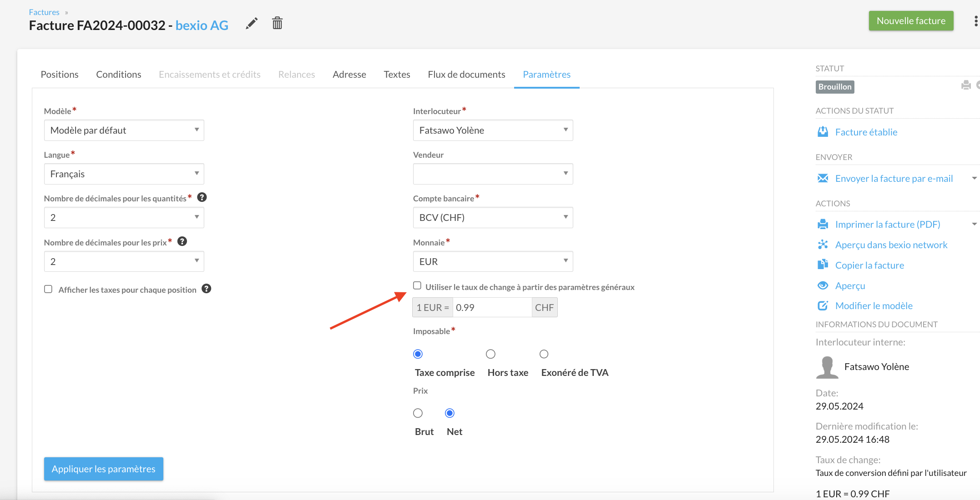Screen dimensions: 980x500
Task: Click the exchange rate field showing 0.99
Action: (492, 308)
